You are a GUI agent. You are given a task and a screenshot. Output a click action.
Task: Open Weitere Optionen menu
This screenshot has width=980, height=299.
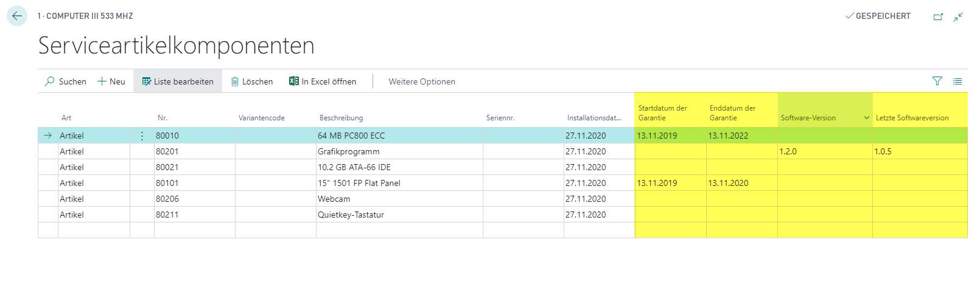tap(422, 81)
